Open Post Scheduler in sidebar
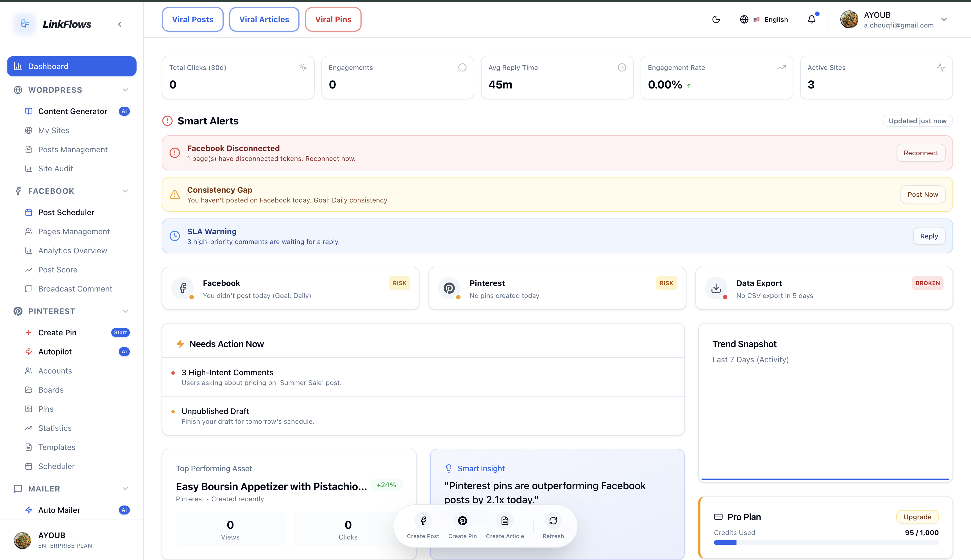Image resolution: width=971 pixels, height=560 pixels. pos(66,212)
